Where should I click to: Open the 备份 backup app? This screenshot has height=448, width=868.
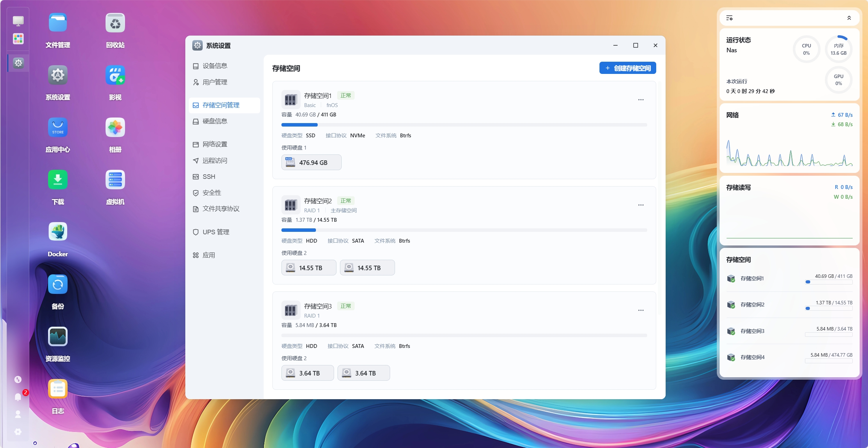click(58, 284)
